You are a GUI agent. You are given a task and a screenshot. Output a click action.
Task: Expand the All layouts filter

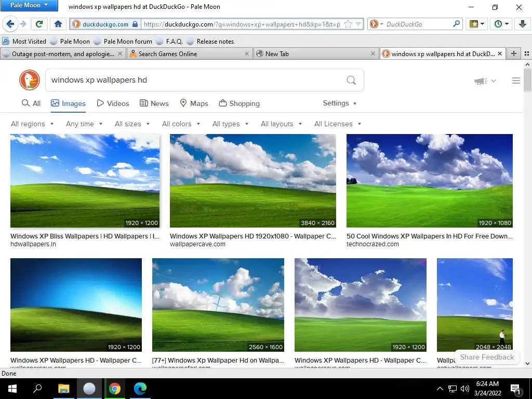click(281, 124)
